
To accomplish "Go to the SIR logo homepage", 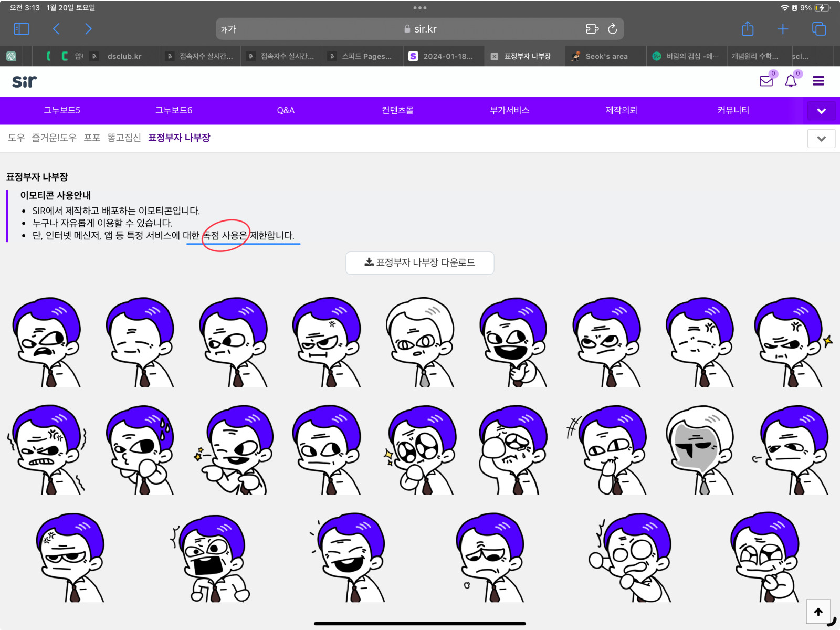I will coord(24,81).
